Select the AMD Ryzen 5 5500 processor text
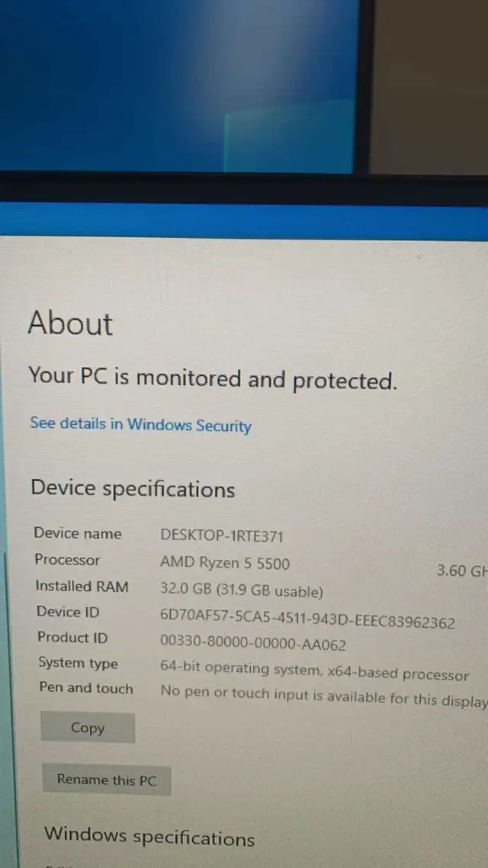Screen dimensions: 488x868 (x=225, y=563)
